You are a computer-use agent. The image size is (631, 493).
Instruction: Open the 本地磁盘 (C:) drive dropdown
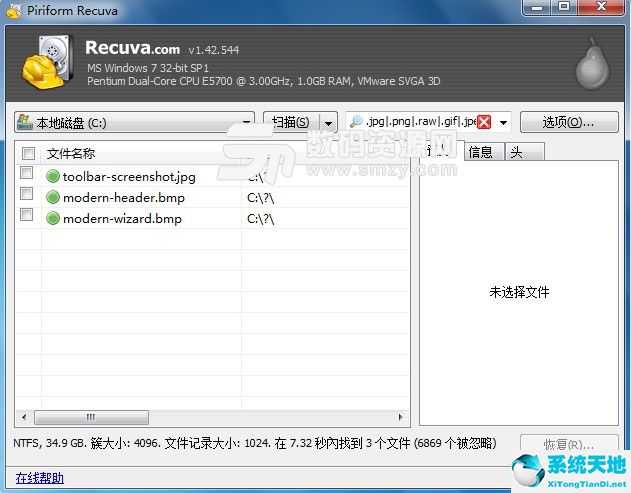(x=134, y=122)
